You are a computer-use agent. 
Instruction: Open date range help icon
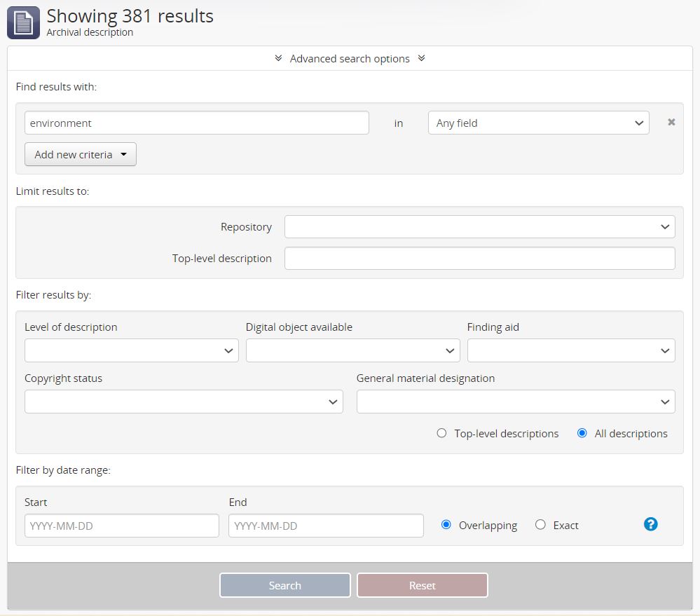pos(650,524)
